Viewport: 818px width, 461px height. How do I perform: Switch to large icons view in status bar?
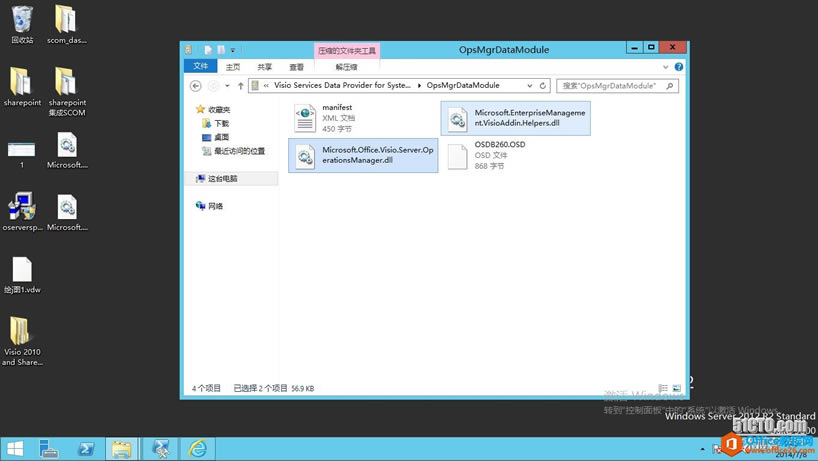pos(677,388)
